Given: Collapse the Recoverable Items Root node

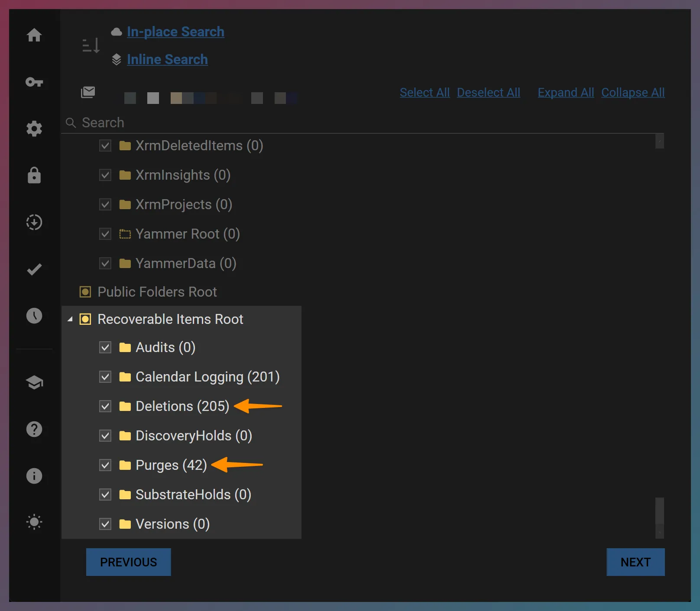Looking at the screenshot, I should [x=69, y=319].
